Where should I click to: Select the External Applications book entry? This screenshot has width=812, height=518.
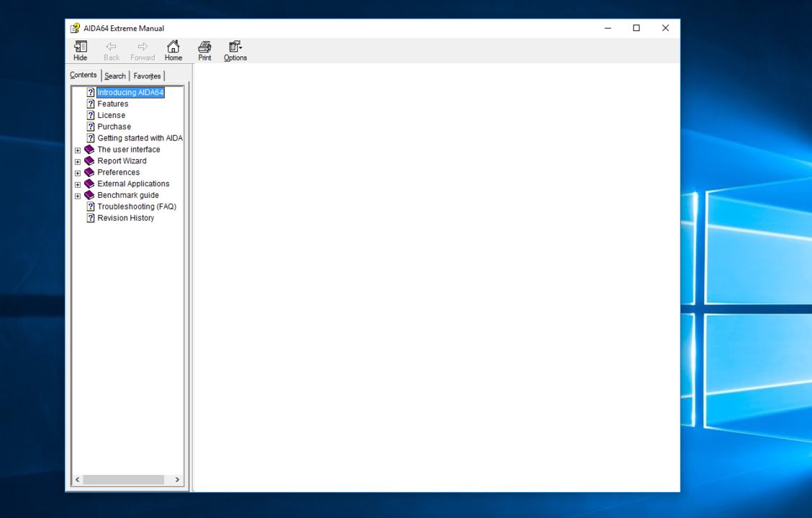(x=134, y=183)
